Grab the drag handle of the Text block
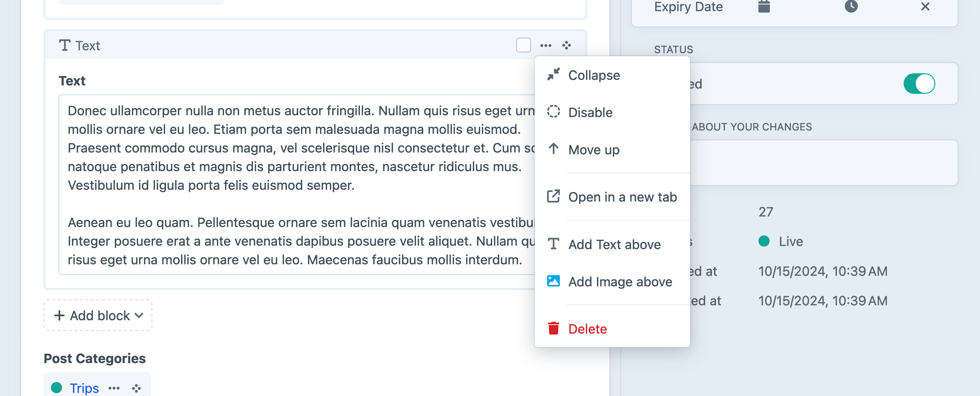The width and height of the screenshot is (980, 396). click(x=566, y=45)
